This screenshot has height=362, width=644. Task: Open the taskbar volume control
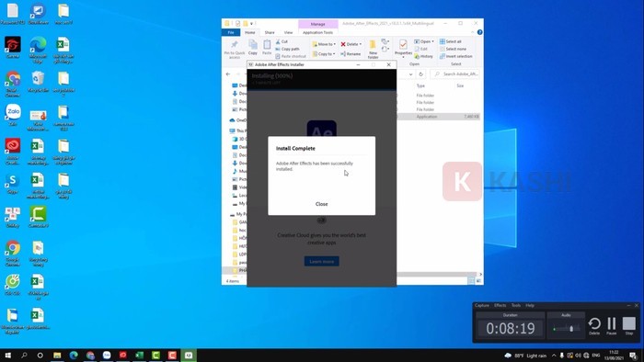pos(578,355)
